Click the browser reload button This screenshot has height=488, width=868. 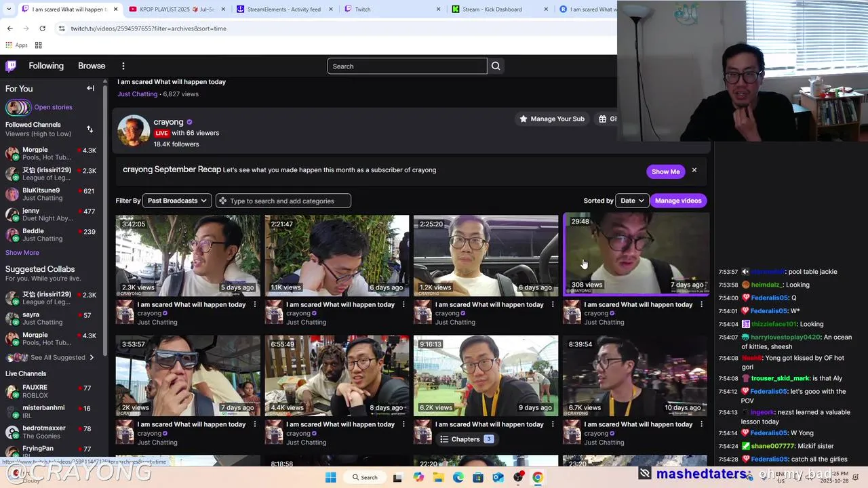42,28
